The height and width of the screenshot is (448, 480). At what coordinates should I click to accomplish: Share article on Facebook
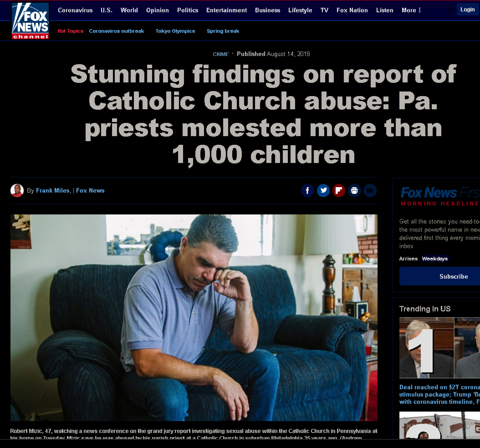(307, 191)
